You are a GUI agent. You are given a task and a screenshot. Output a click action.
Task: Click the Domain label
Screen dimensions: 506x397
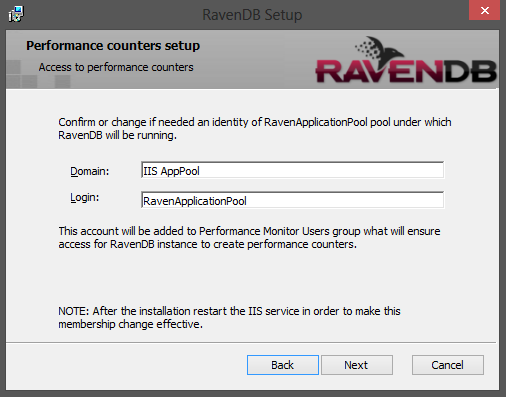(90, 171)
